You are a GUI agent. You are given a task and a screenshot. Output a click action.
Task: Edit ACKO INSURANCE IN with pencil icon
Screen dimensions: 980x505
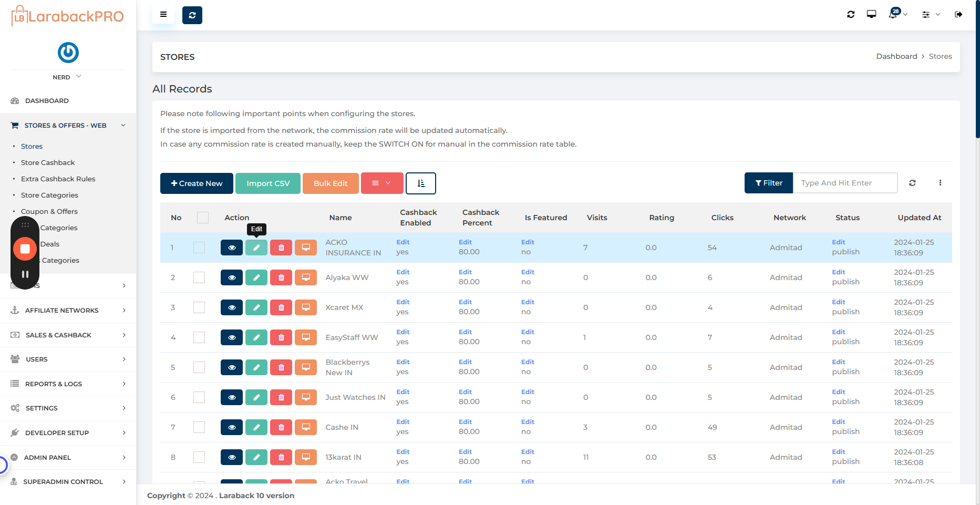coord(256,248)
